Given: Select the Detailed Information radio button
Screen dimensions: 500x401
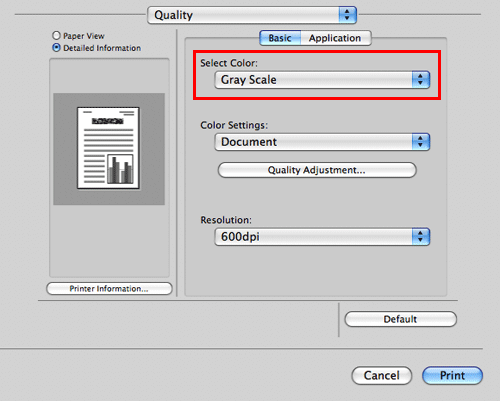Looking at the screenshot, I should point(56,48).
